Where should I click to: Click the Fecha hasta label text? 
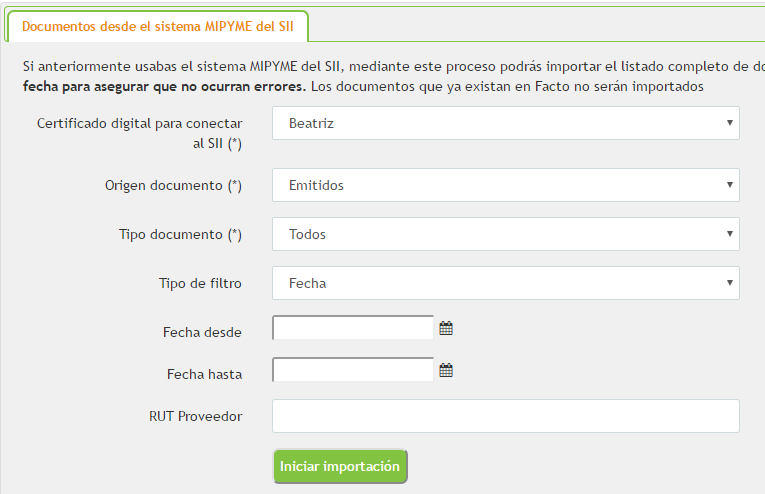point(204,374)
